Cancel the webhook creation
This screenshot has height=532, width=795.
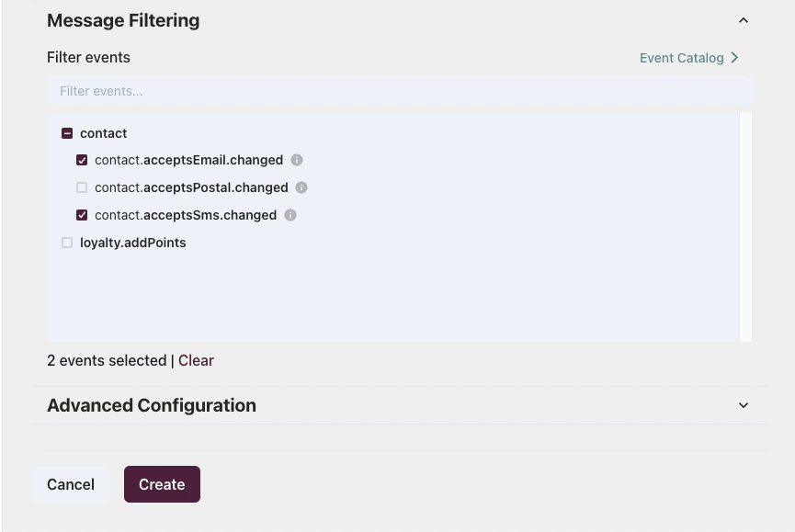click(x=71, y=484)
